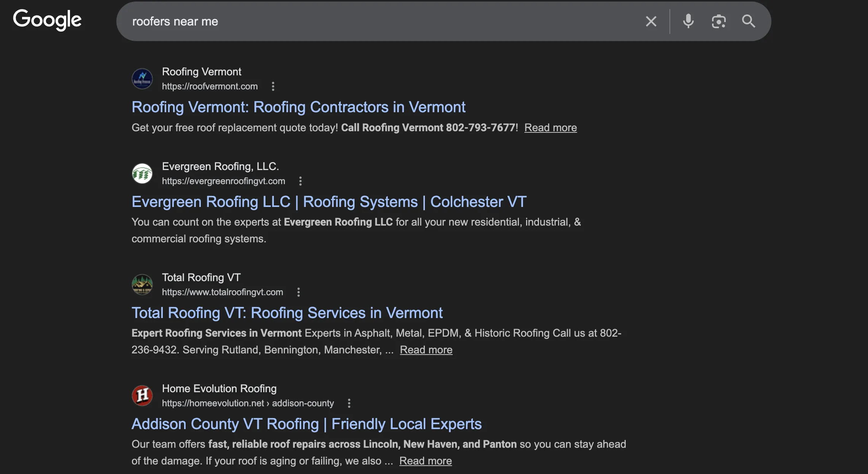Open Addison County VT Roofing result
868x474 pixels.
coord(306,424)
